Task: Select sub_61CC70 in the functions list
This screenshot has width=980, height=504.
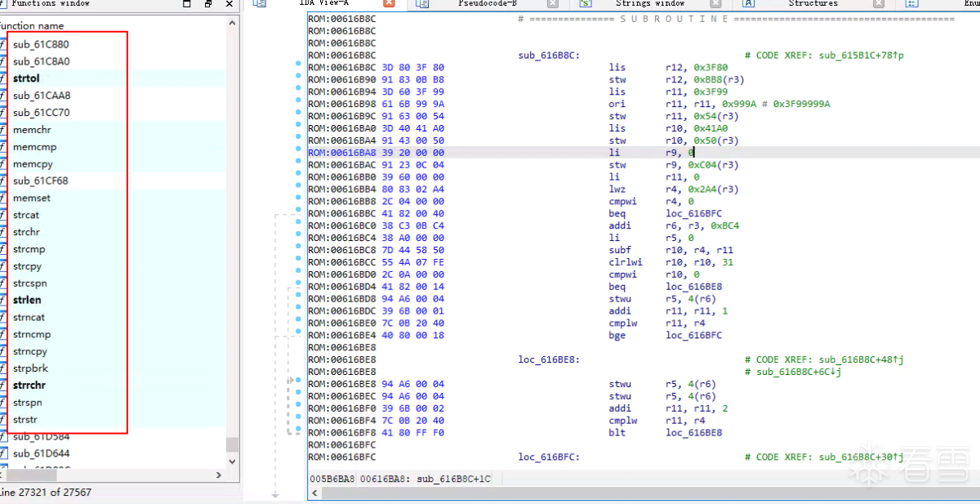Action: tap(41, 113)
